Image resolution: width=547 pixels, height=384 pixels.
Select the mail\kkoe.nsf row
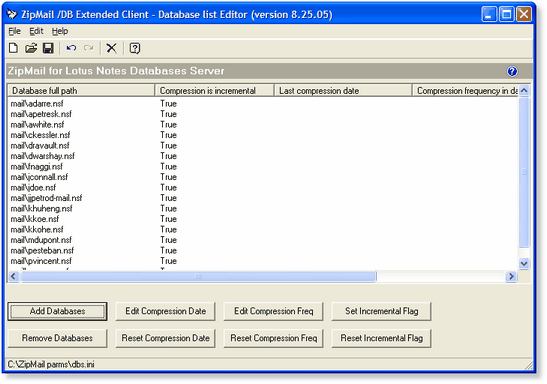tap(262, 219)
